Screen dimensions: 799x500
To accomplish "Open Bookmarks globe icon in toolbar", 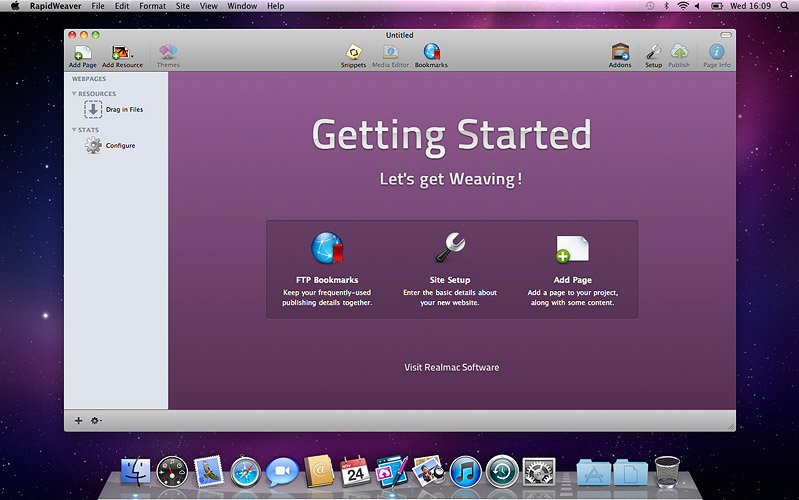I will point(431,52).
